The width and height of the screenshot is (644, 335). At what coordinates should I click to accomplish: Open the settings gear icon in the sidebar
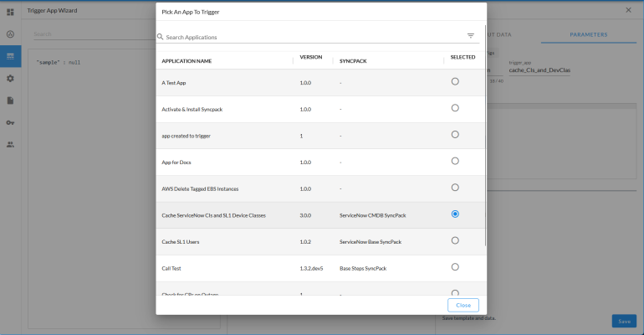[x=10, y=78]
